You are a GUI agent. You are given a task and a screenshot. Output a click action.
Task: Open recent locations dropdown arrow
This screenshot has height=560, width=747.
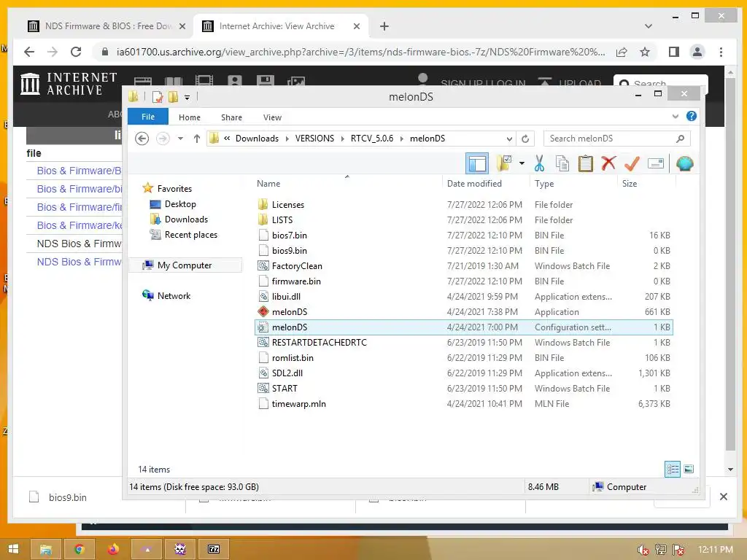pyautogui.click(x=181, y=139)
